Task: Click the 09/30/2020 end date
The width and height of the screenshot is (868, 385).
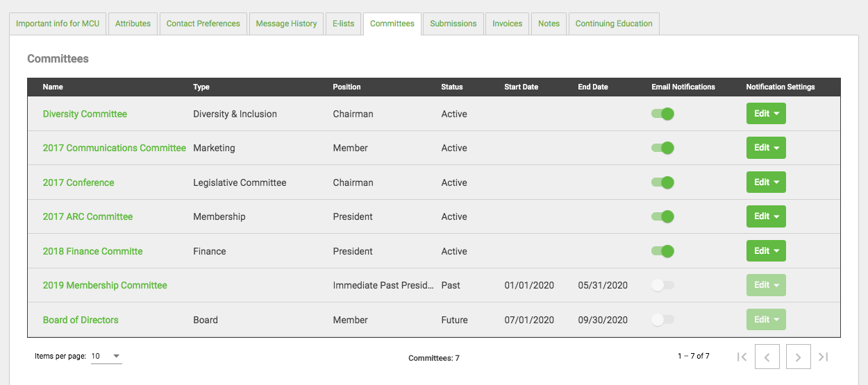Action: tap(603, 320)
